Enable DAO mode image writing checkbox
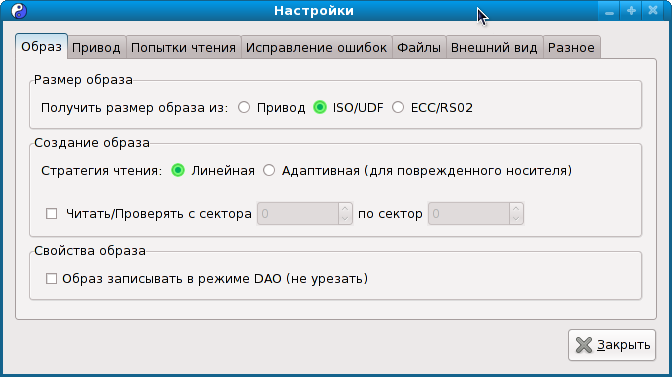The image size is (672, 377). (x=51, y=278)
